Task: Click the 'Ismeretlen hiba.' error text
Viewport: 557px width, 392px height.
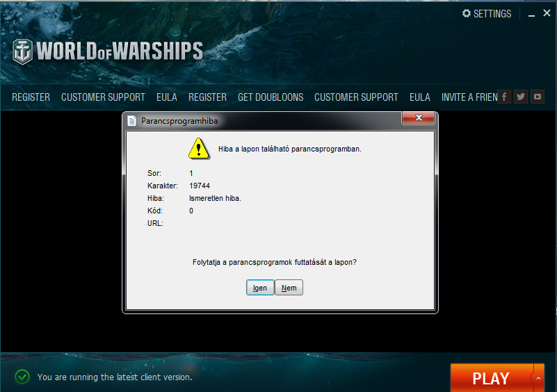Action: coord(216,199)
